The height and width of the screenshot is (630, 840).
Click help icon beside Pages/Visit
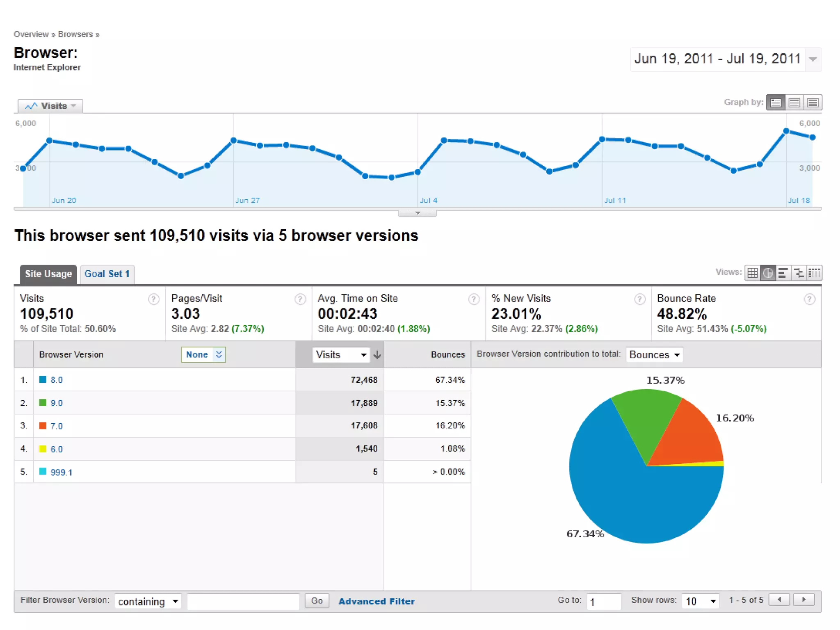click(x=300, y=299)
